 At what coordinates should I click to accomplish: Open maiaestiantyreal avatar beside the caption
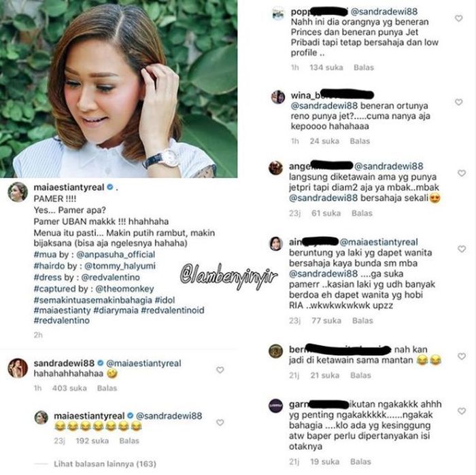(x=18, y=192)
